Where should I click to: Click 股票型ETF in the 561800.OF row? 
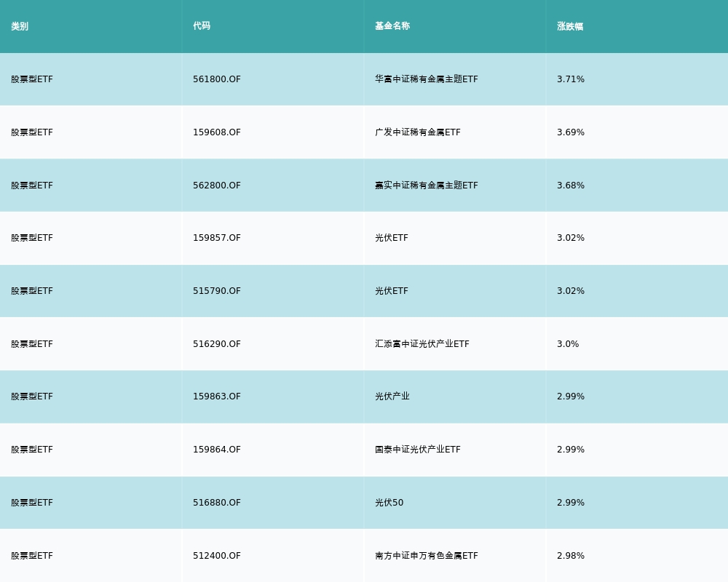[x=32, y=79]
